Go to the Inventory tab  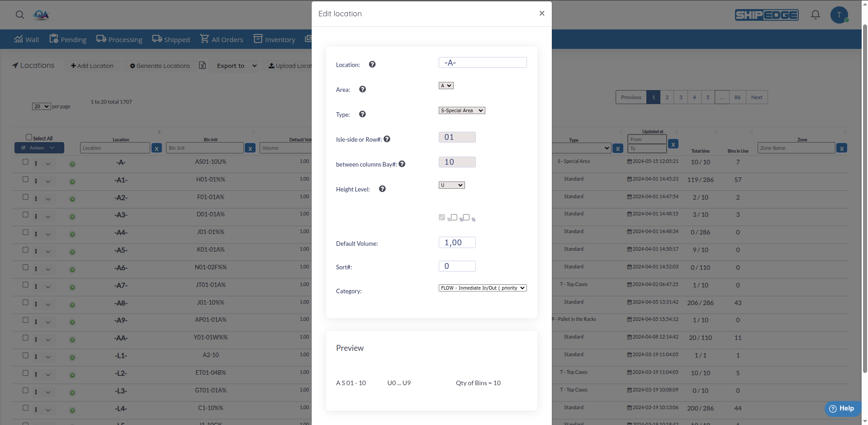click(x=275, y=39)
